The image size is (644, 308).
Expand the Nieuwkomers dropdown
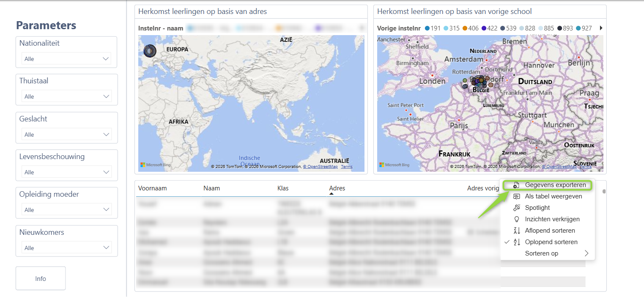coord(66,248)
